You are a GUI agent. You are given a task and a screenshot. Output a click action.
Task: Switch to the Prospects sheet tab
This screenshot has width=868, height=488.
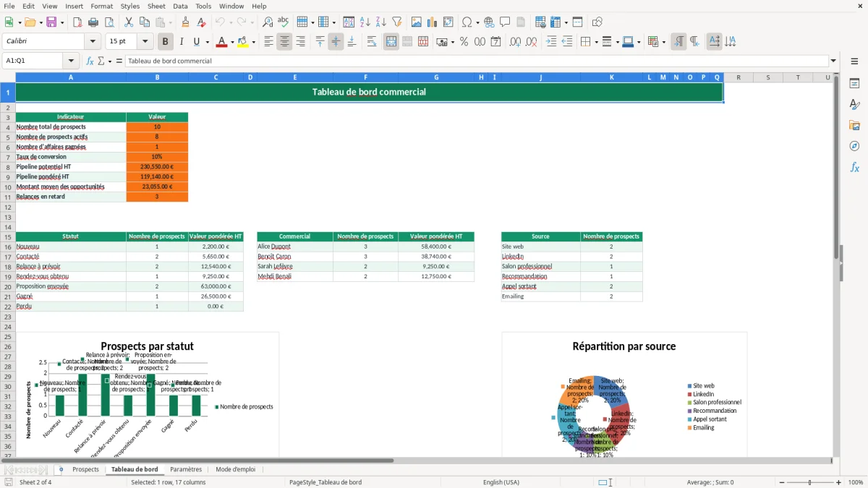(85, 469)
